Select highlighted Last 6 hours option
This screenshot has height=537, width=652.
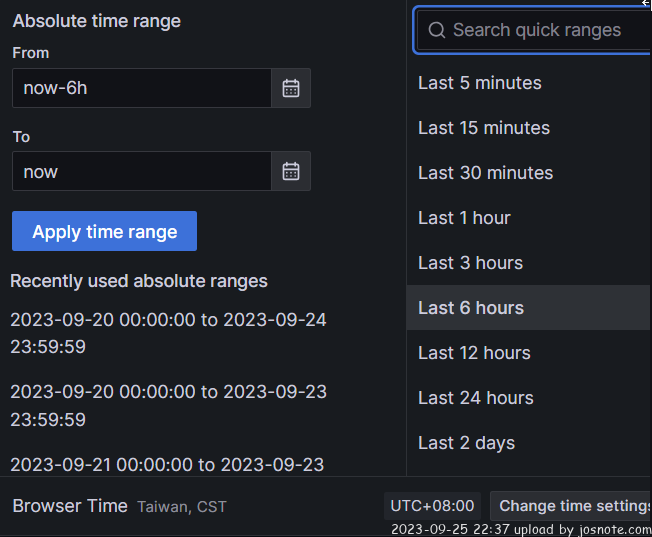tap(471, 308)
